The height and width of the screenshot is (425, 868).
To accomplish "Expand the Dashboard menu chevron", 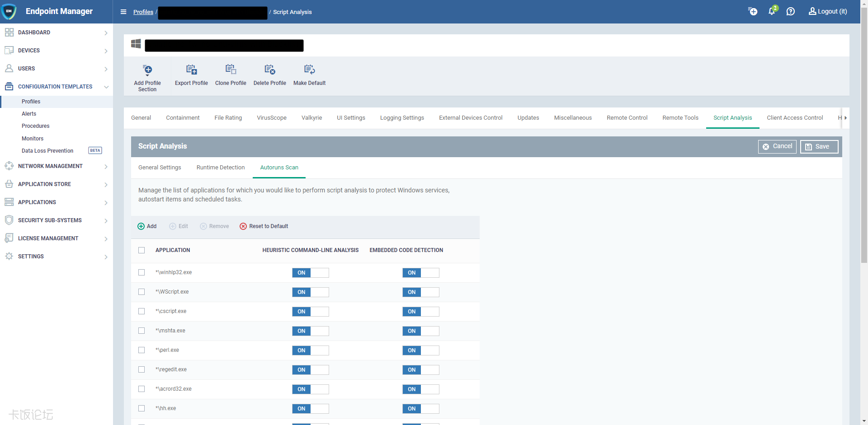I will coord(106,33).
